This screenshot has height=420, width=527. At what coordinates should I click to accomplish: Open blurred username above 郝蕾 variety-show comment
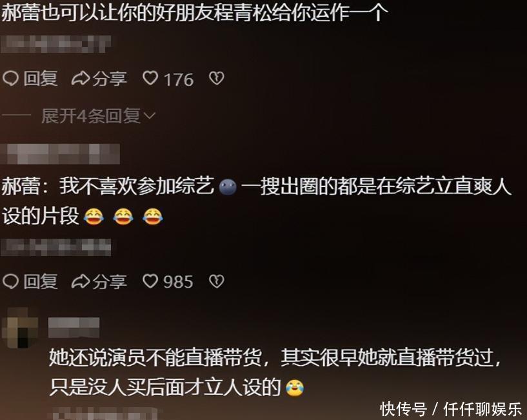61,154
